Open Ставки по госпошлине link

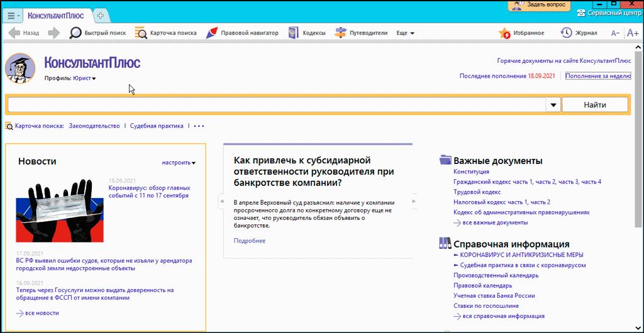(486, 306)
